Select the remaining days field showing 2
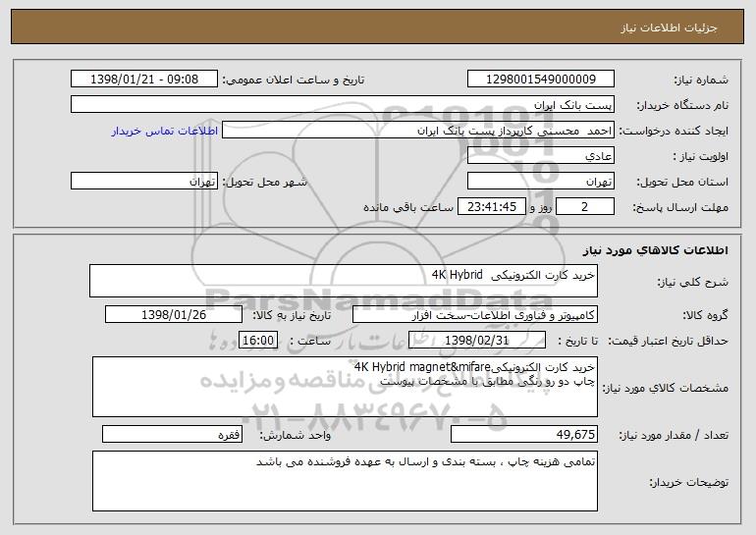 click(585, 206)
